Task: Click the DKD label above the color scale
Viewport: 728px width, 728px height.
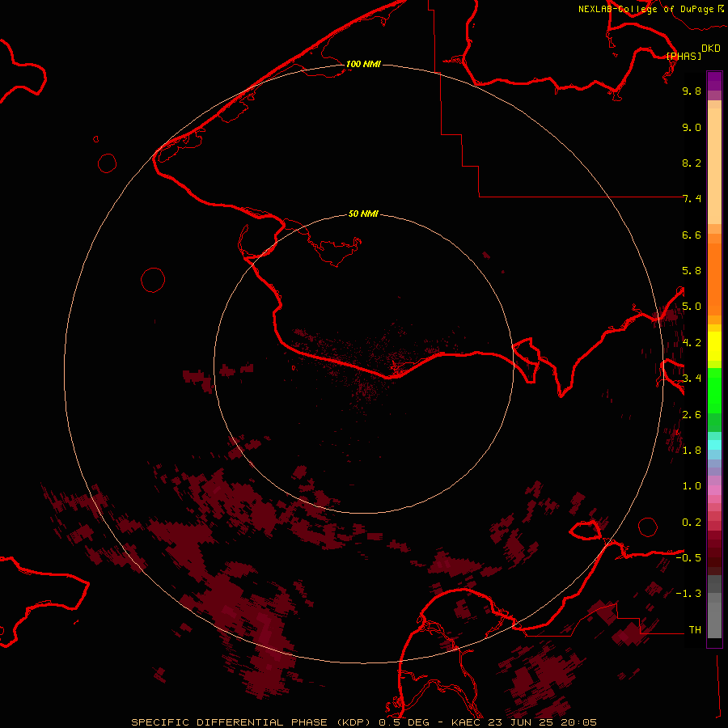Action: 711,48
